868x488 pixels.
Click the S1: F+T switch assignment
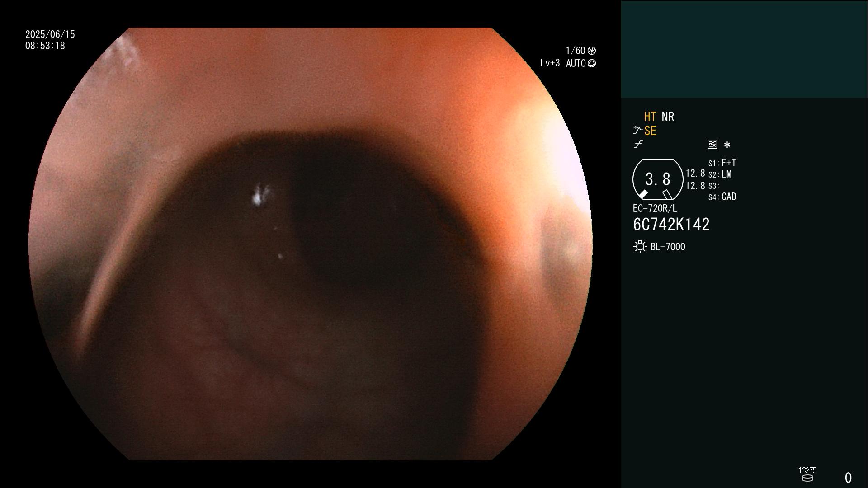[x=722, y=163]
